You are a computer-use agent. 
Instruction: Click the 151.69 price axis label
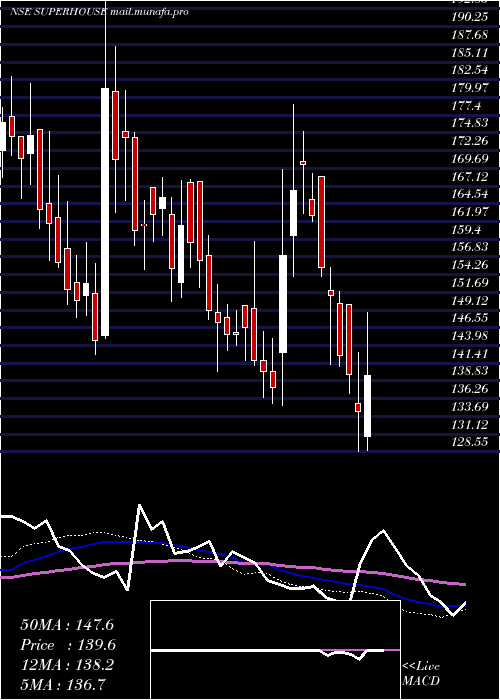tap(472, 283)
